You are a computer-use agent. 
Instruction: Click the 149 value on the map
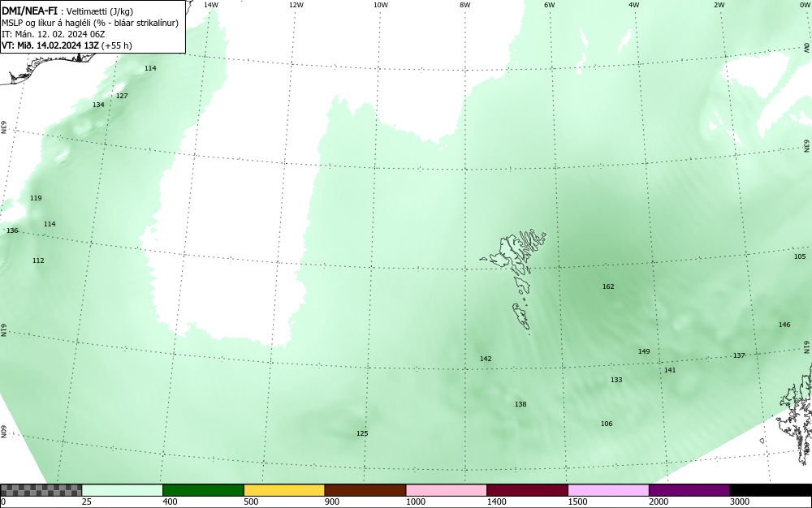[x=644, y=351]
